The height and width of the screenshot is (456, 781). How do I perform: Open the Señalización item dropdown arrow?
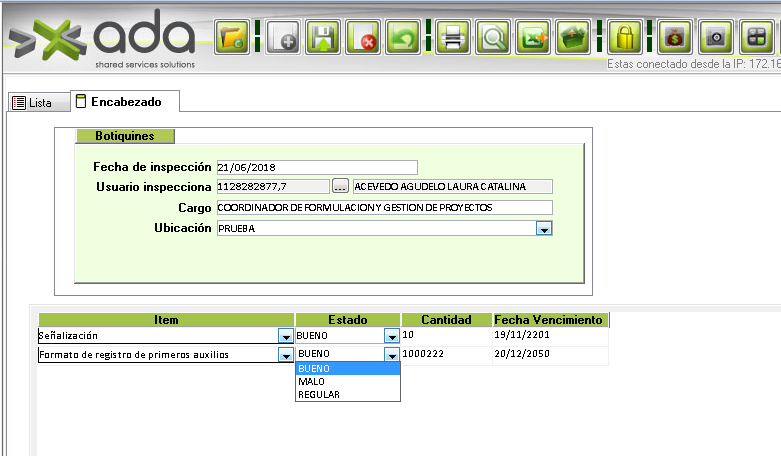click(285, 337)
